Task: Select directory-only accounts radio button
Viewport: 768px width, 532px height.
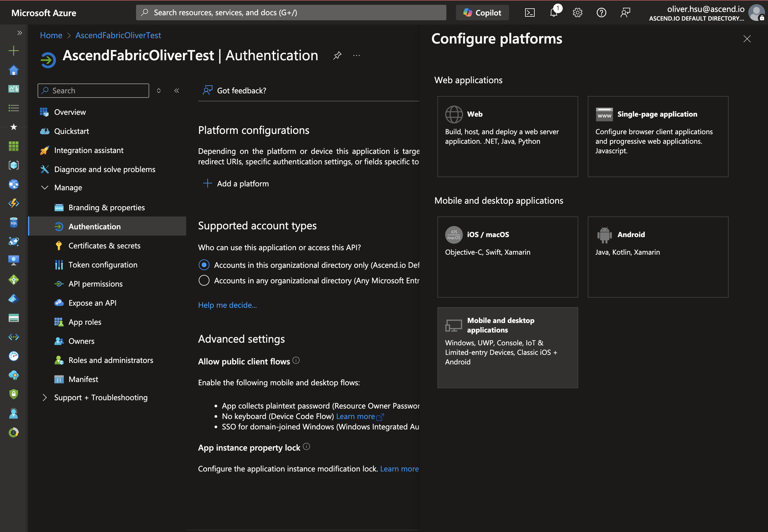Action: pyautogui.click(x=204, y=265)
